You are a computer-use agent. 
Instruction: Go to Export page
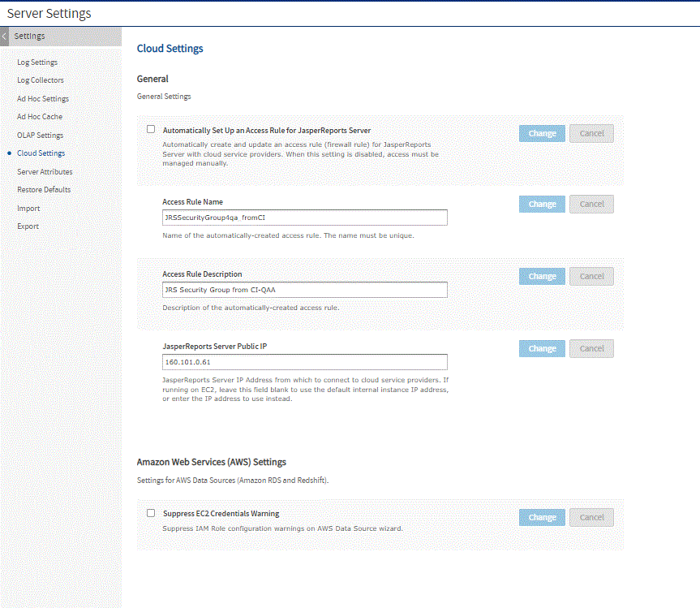click(28, 226)
